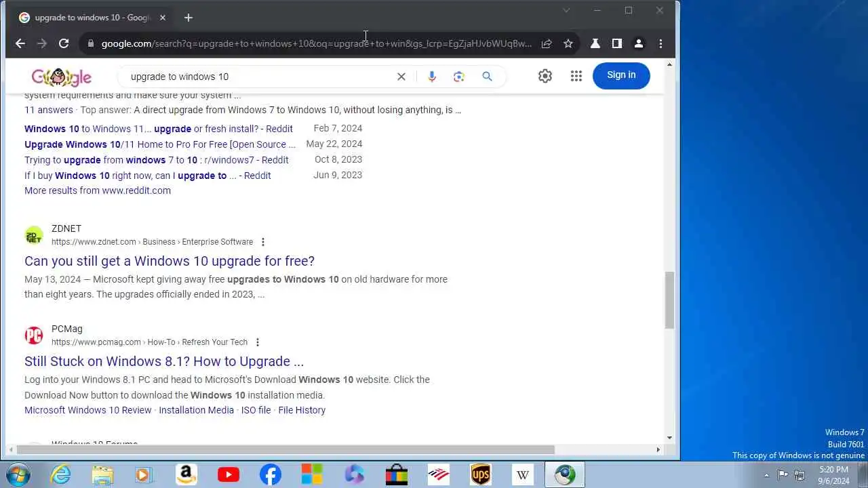The width and height of the screenshot is (868, 488).
Task: Click the scroll-up arrow of page
Action: point(670,65)
